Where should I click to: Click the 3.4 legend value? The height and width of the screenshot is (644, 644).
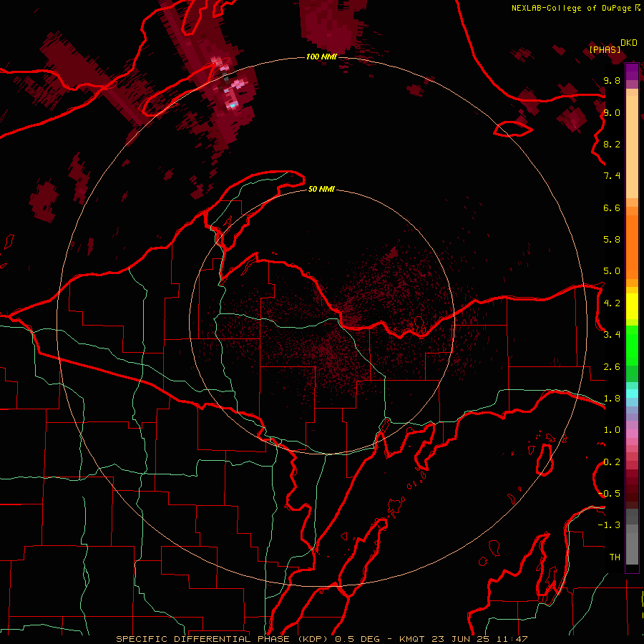(x=612, y=335)
